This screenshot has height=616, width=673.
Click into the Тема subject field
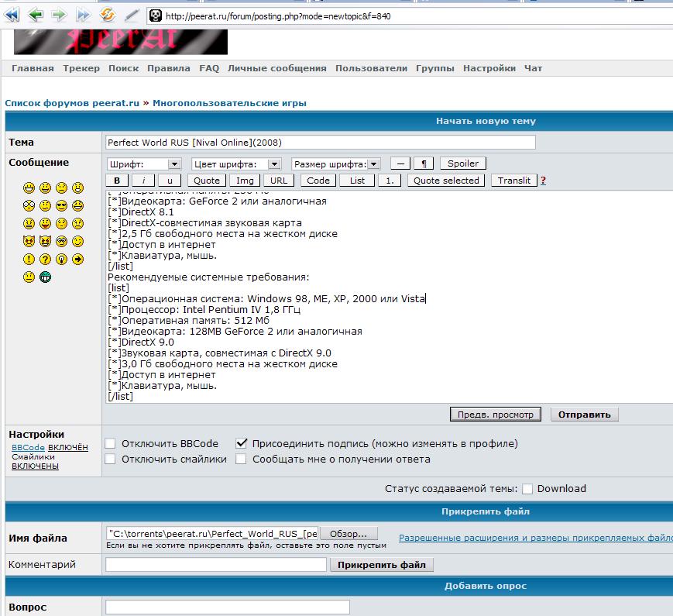pyautogui.click(x=320, y=143)
